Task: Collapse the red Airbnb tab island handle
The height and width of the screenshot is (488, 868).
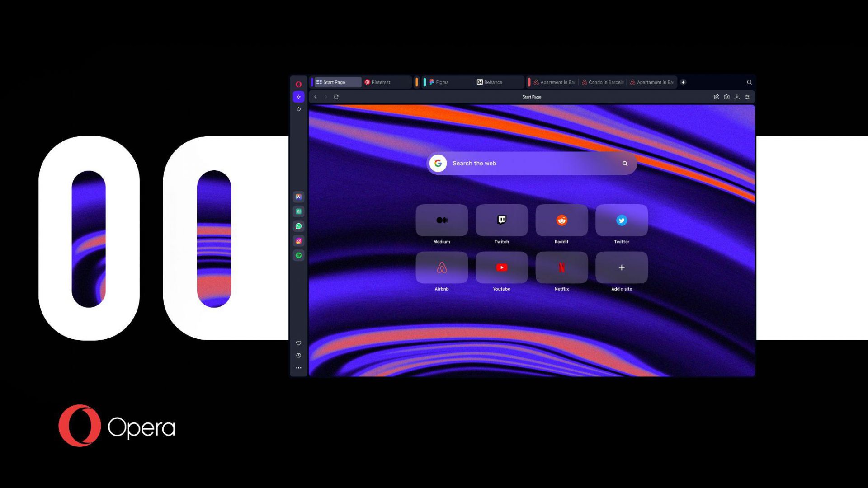Action: click(529, 82)
